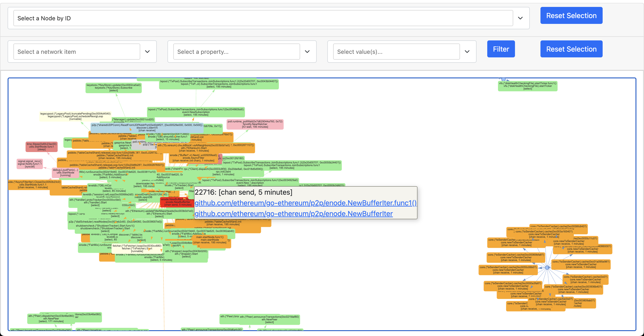Expand the Select a network item dropdown
644x336 pixels.
pos(147,52)
